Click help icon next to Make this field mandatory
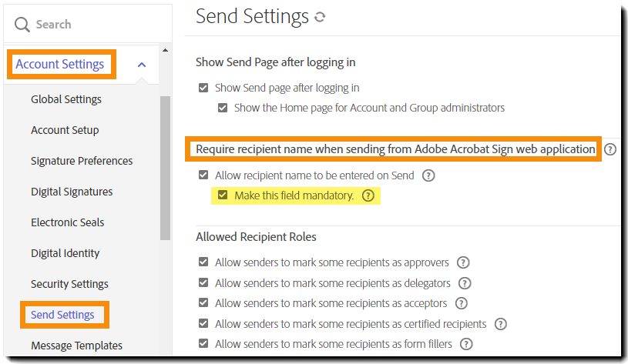The width and height of the screenshot is (628, 364). click(368, 195)
